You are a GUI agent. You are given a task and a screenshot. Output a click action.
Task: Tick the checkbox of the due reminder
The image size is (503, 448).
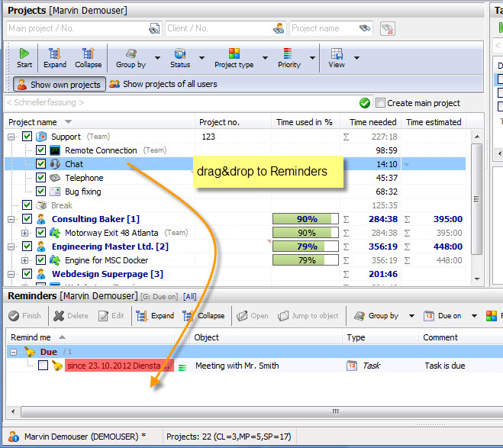[43, 366]
